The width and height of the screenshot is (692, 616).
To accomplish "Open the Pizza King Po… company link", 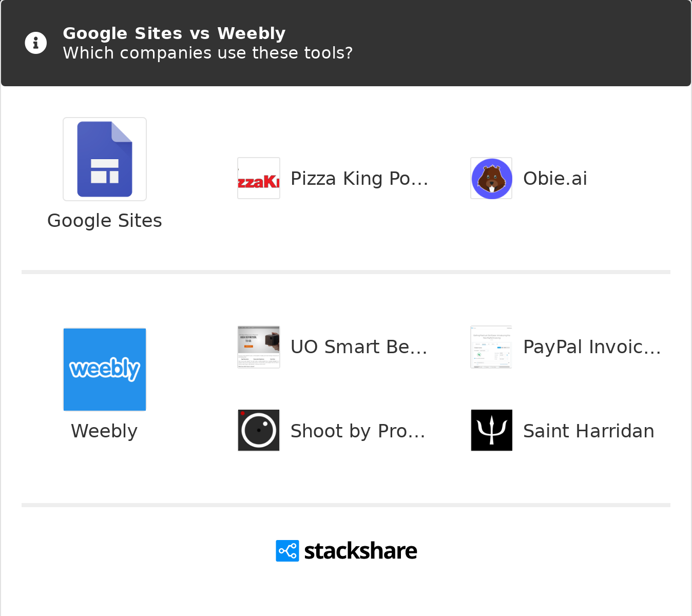I will 359,179.
